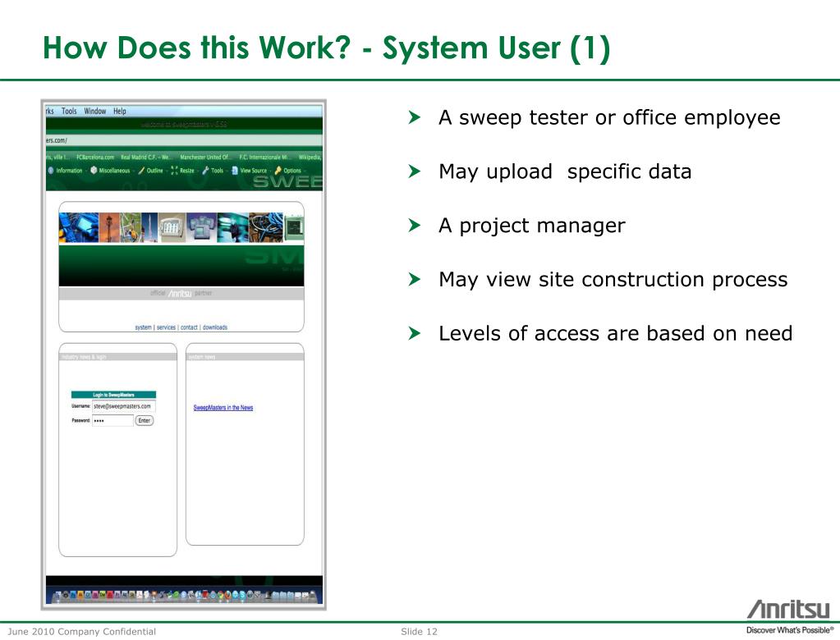This screenshot has width=840, height=640.
Task: Click the View Source page icon
Action: tap(235, 170)
